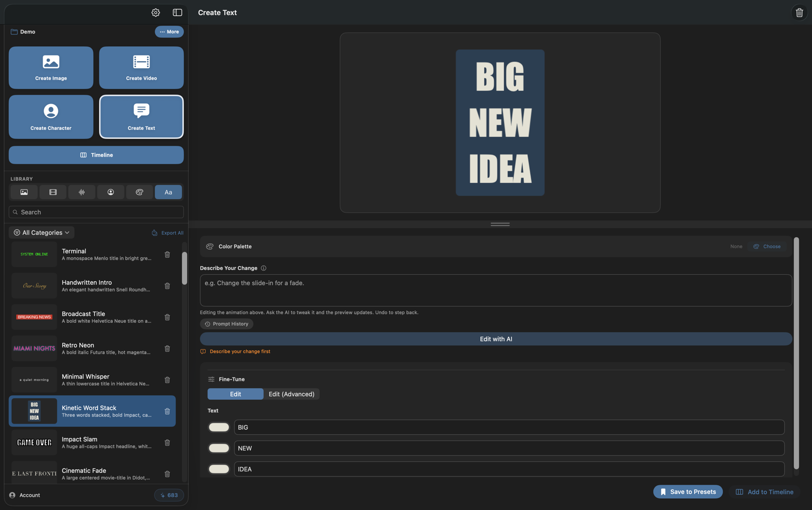812x510 pixels.
Task: Expand the All Categories dropdown
Action: click(42, 233)
